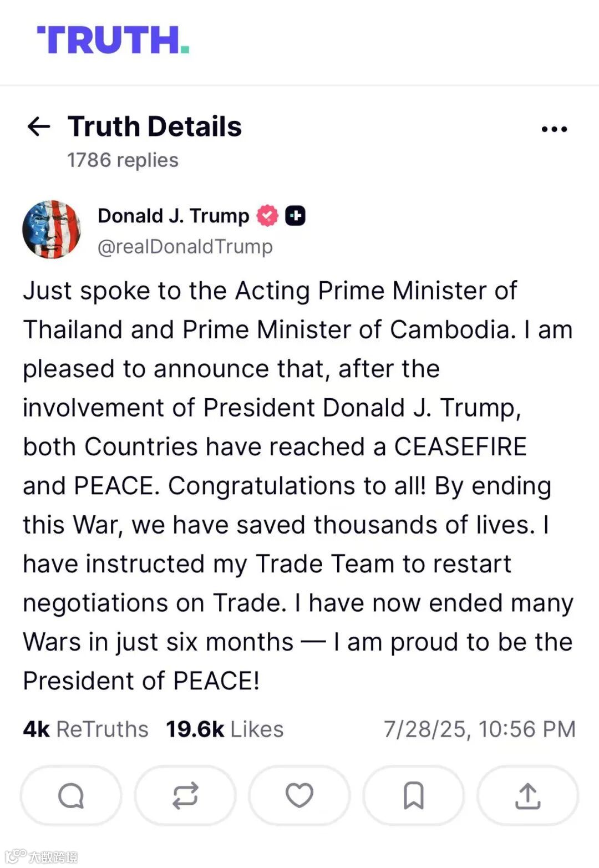
Task: Click the back arrow icon
Action: [39, 127]
